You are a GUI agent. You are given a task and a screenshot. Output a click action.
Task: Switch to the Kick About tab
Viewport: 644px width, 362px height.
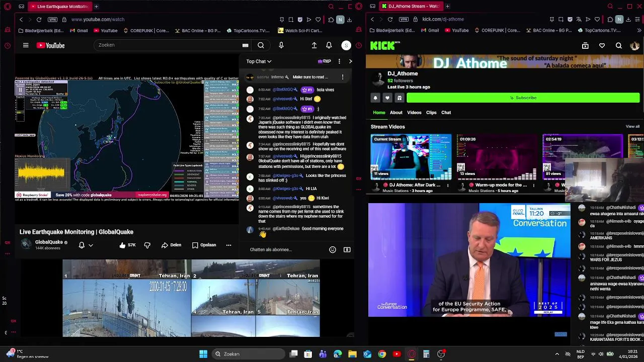pos(396,113)
